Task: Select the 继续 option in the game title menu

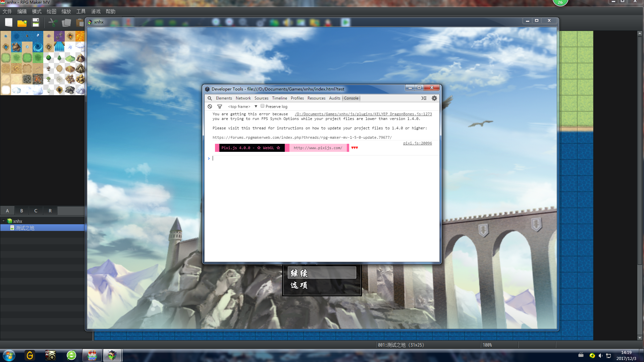Action: (322, 273)
